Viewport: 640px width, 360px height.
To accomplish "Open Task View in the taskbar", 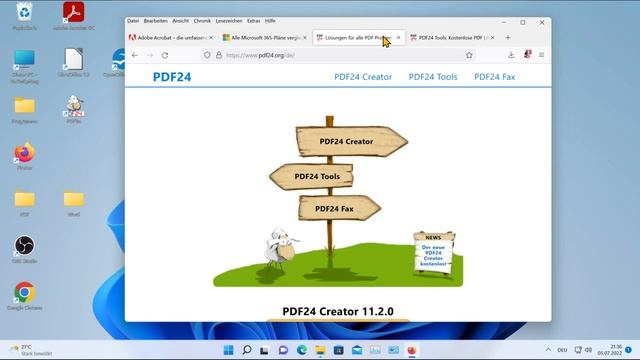I will pos(264,350).
